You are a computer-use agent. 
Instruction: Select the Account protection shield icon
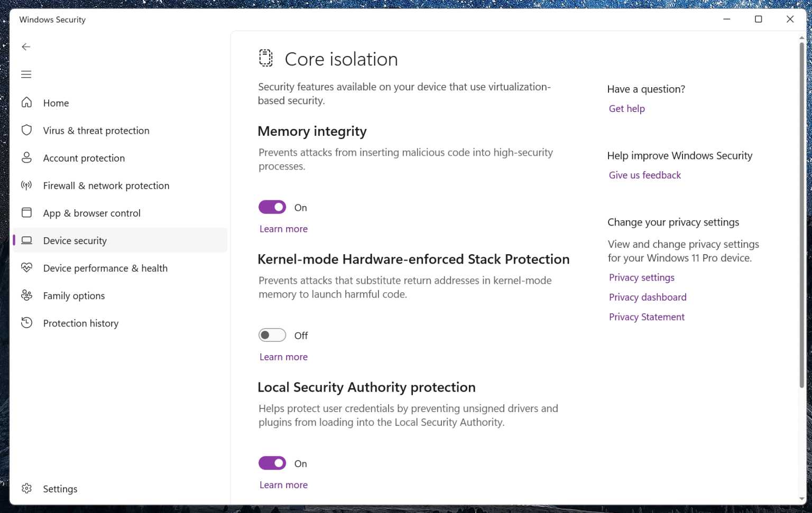coord(26,157)
